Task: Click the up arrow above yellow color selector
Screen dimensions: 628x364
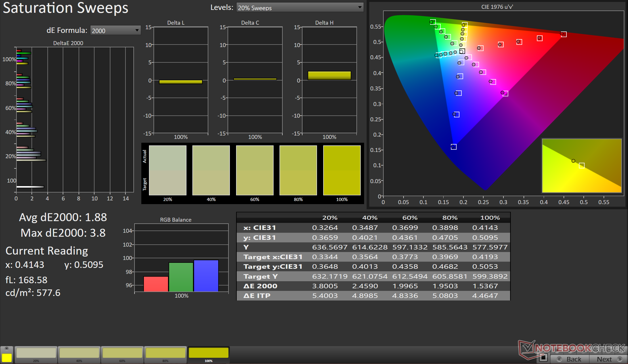Action: pyautogui.click(x=7, y=348)
